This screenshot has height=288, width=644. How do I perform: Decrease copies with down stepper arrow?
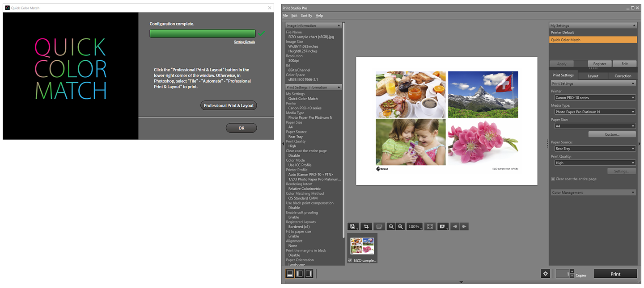(572, 276)
